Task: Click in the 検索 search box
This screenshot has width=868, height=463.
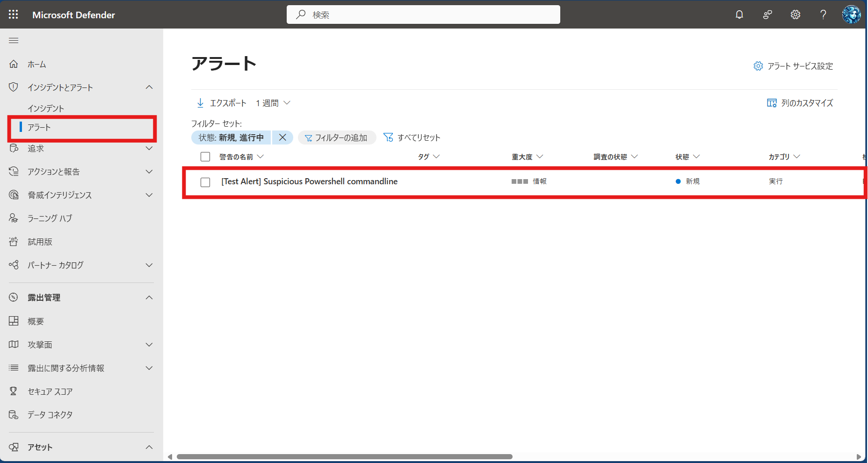Action: pyautogui.click(x=423, y=14)
